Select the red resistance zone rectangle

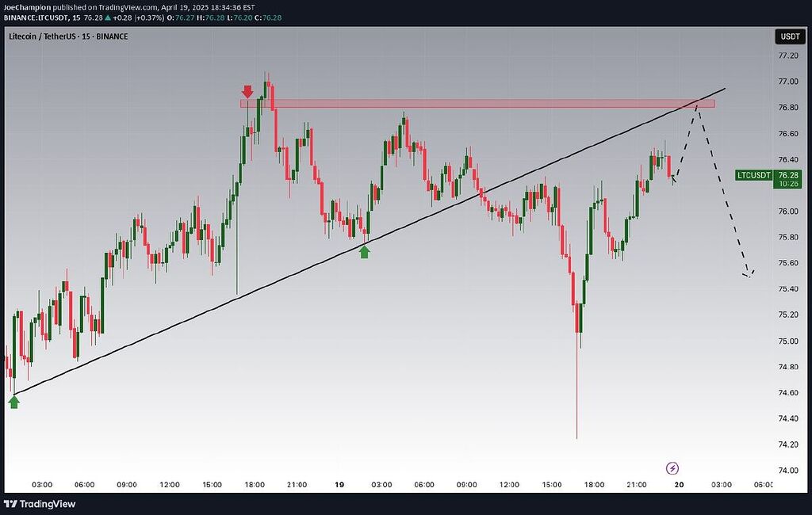pos(476,103)
